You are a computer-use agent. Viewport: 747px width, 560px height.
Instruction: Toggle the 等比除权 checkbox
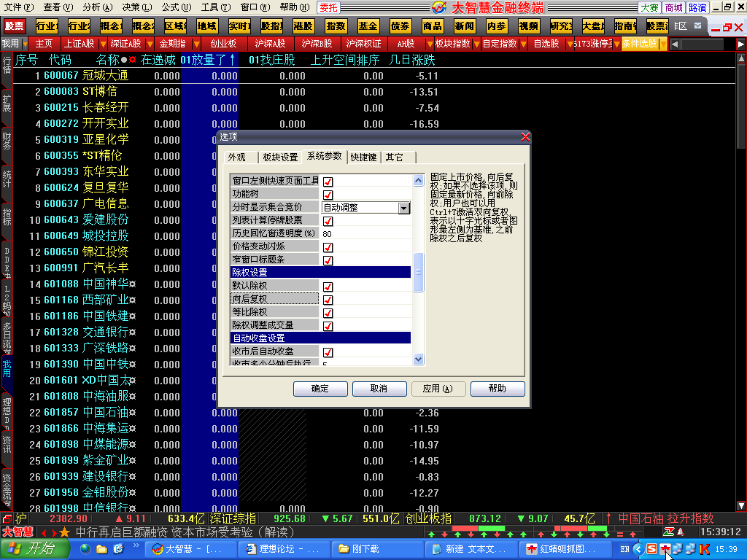328,313
